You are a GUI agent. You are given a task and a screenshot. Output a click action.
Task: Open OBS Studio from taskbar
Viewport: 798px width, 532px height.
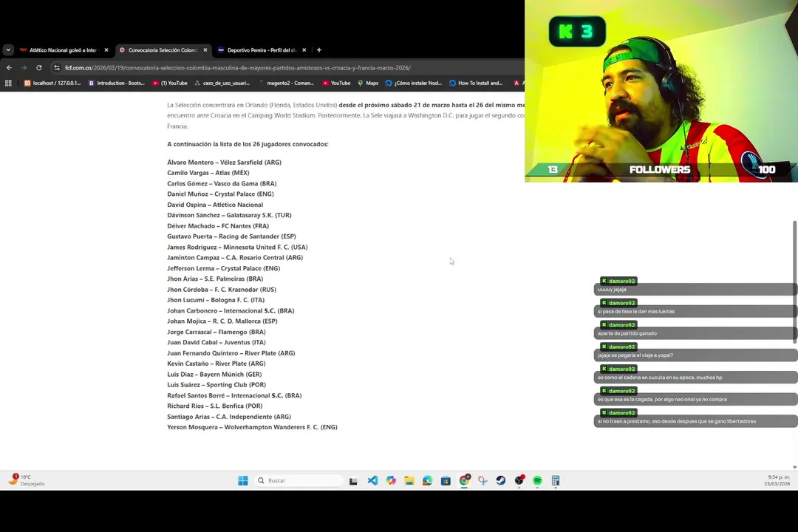519,480
